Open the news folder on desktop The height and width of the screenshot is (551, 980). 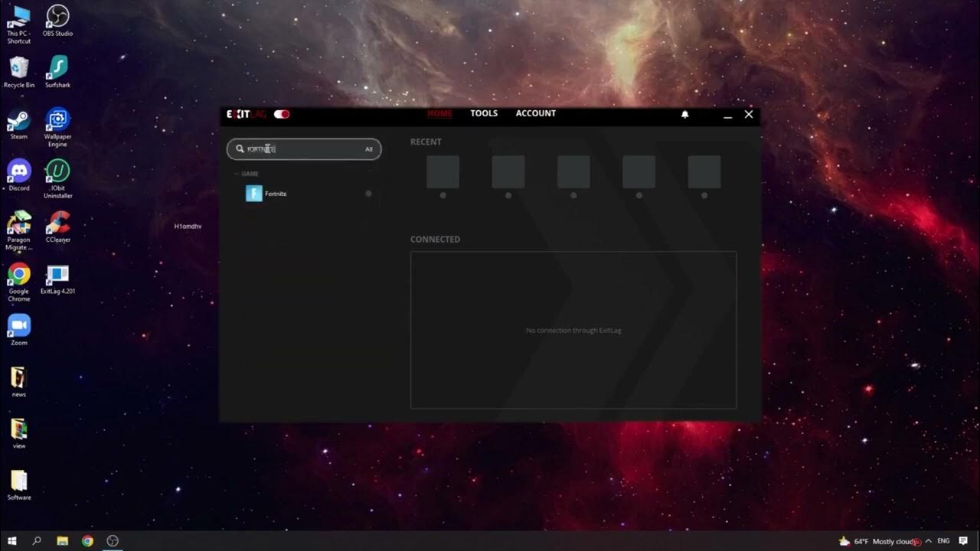tap(19, 382)
